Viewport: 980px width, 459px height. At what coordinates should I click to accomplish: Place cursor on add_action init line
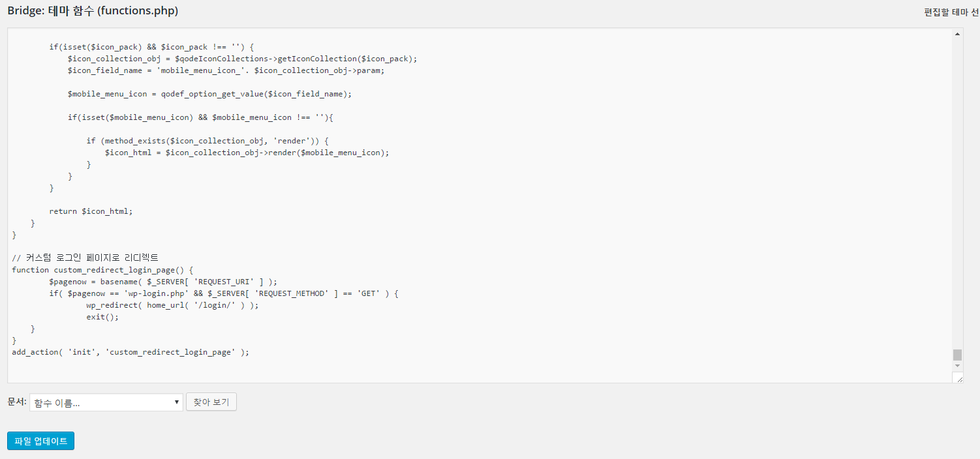pos(130,352)
